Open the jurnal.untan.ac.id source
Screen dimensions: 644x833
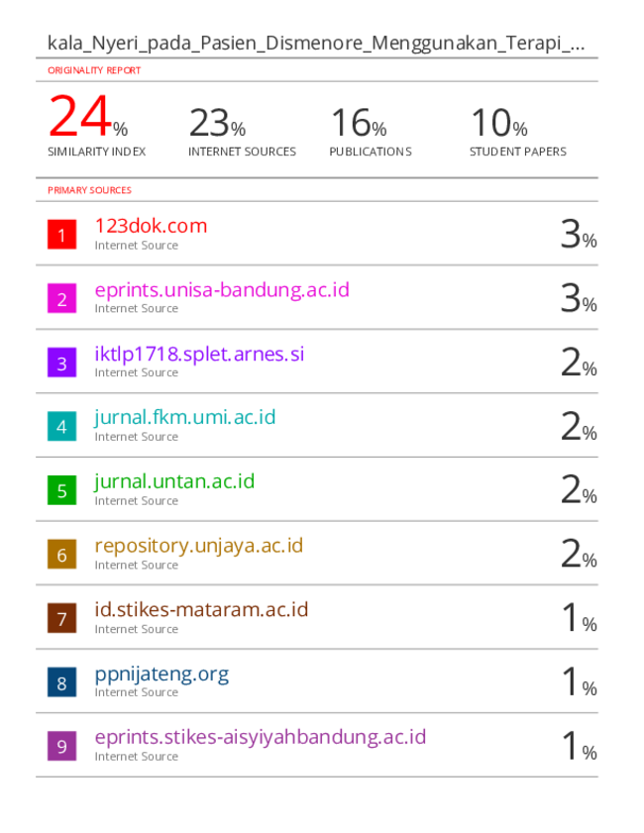pyautogui.click(x=174, y=482)
